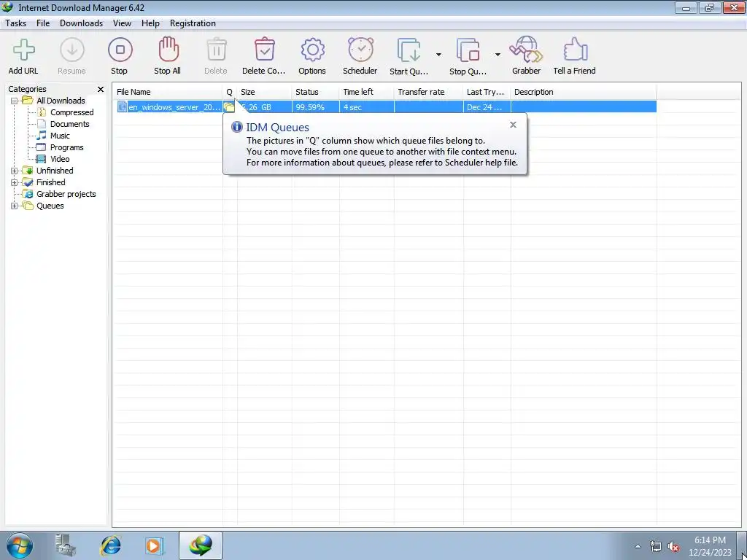Stop the current download with Stop icon
The width and height of the screenshot is (747, 560).
click(x=120, y=50)
